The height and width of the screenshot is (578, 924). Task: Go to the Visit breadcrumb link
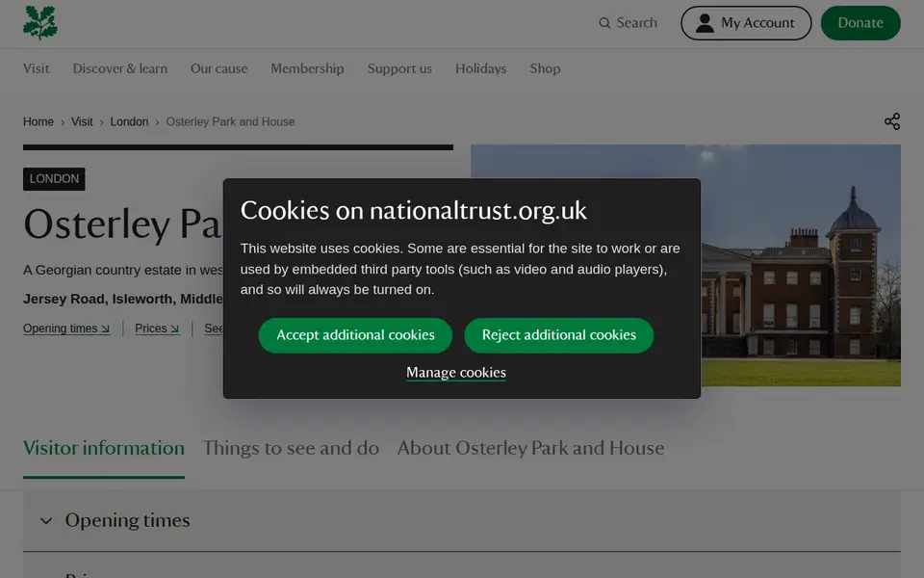click(82, 121)
